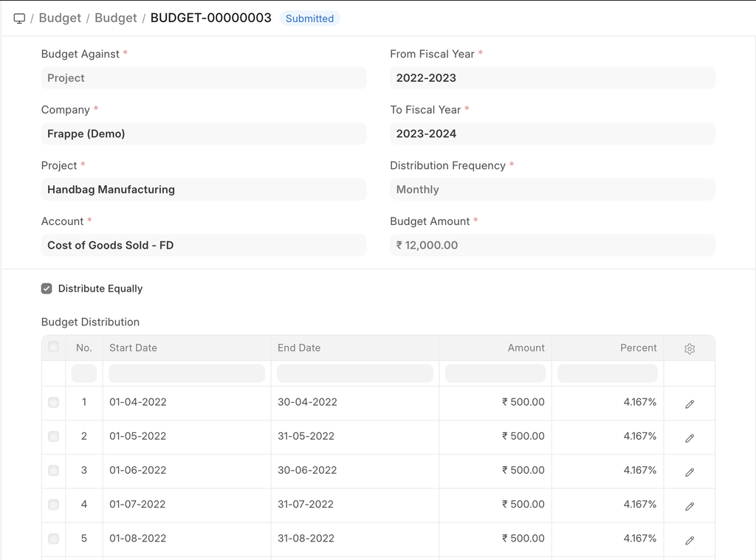756x560 pixels.
Task: Tick the checkbox for row 4
Action: click(x=53, y=505)
